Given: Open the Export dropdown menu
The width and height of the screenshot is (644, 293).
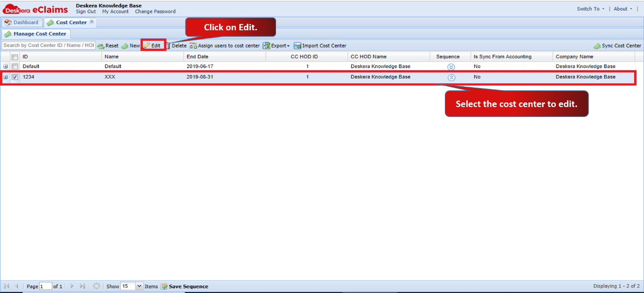Looking at the screenshot, I should click(x=276, y=46).
